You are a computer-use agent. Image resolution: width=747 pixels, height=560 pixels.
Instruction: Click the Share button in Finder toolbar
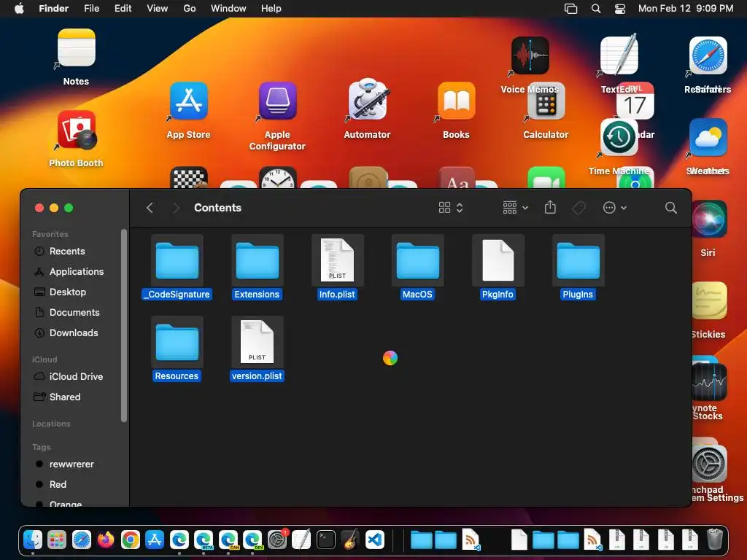(x=550, y=207)
